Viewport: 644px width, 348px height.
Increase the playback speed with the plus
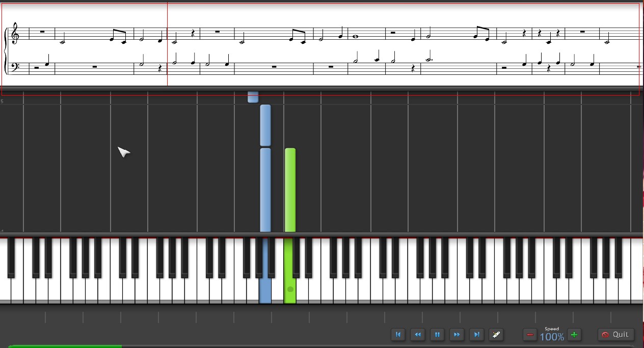coord(574,335)
